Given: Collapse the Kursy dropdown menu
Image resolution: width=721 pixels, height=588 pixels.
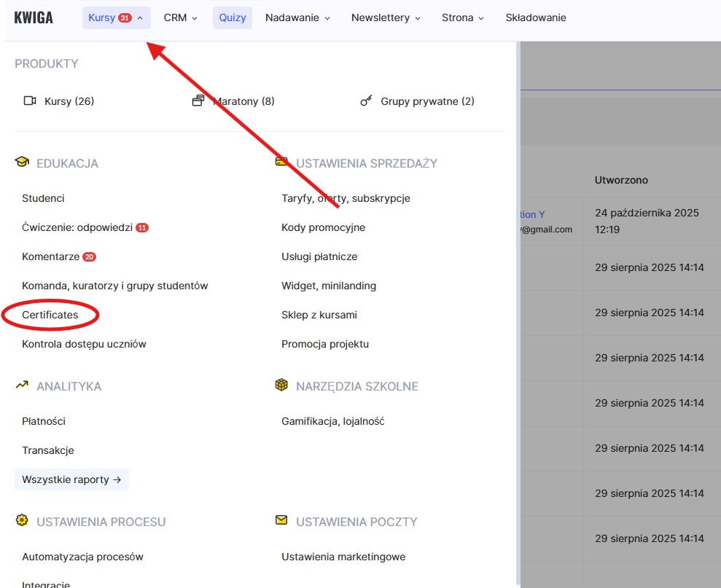Looking at the screenshot, I should point(116,17).
